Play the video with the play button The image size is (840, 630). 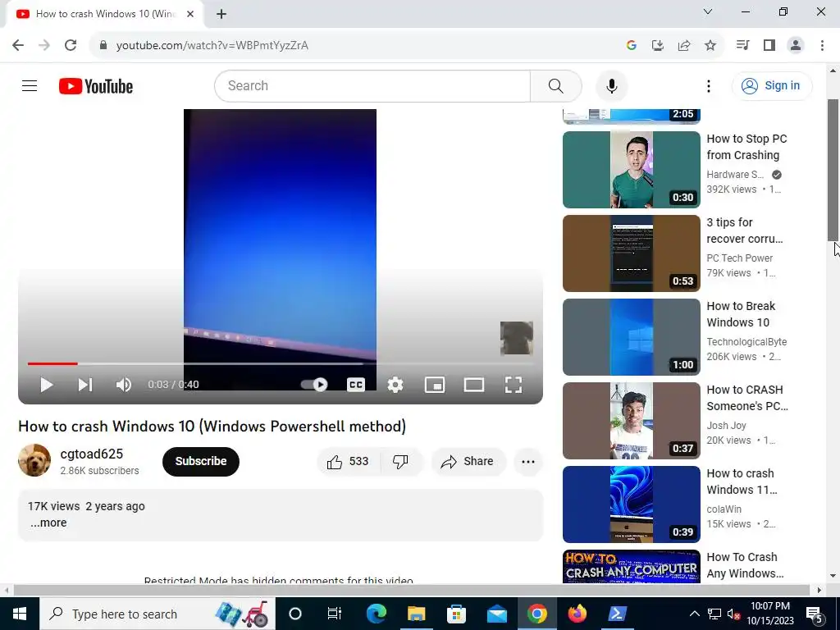47,385
